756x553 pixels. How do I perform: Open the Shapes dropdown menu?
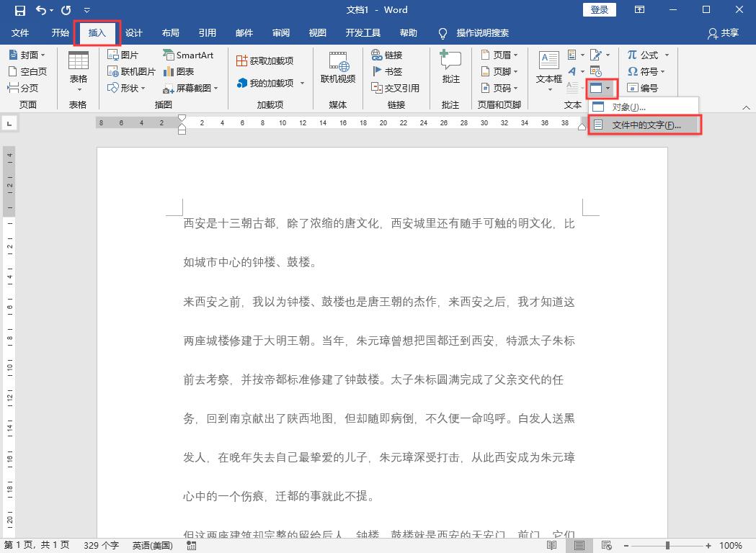click(x=124, y=88)
